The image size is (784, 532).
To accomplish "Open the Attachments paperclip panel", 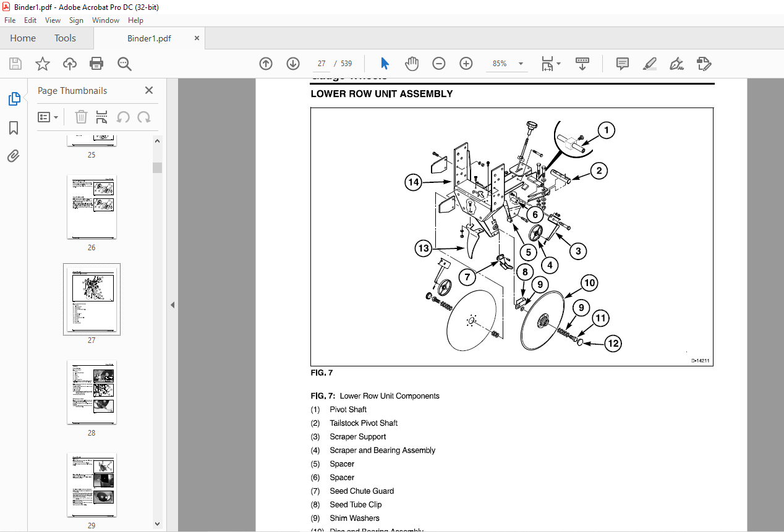I will click(x=14, y=156).
